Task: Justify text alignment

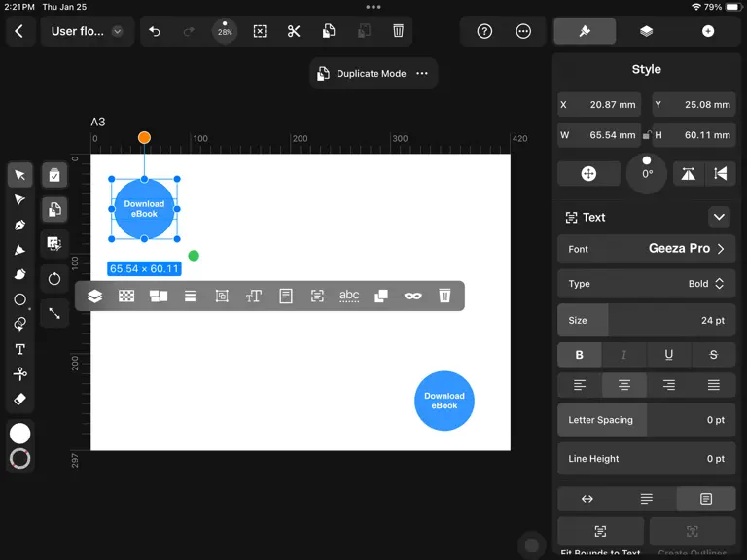Action: [x=713, y=385]
